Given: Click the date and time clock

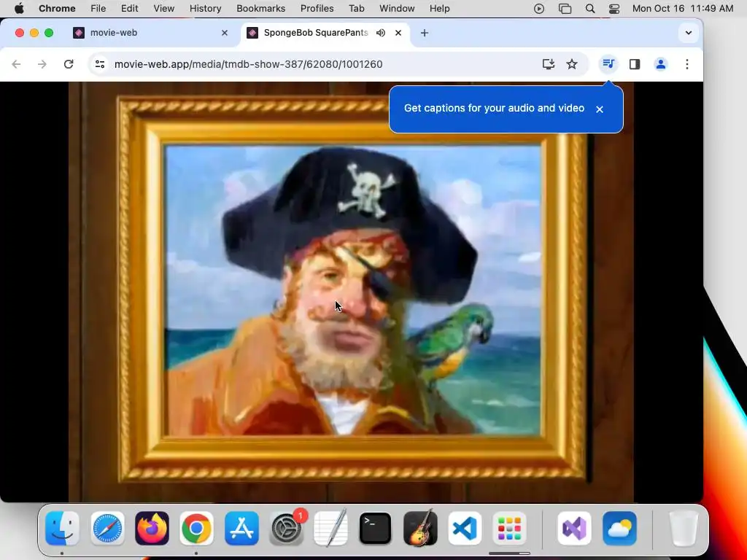Looking at the screenshot, I should click(683, 9).
